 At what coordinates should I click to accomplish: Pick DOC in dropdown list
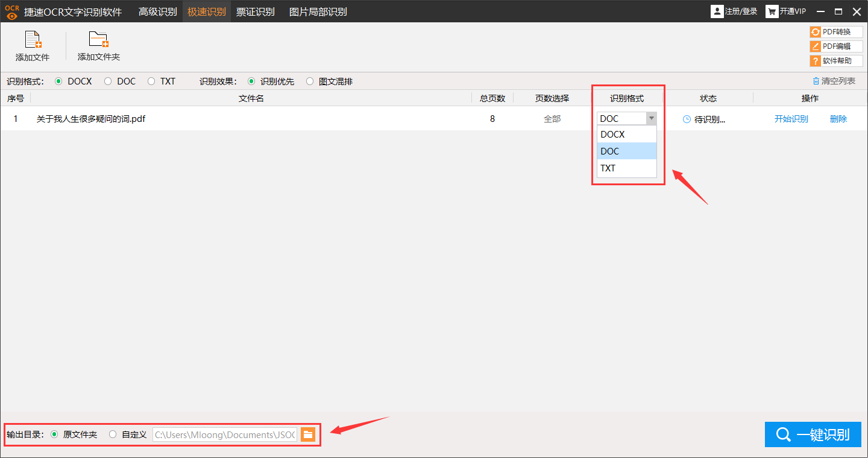click(627, 151)
